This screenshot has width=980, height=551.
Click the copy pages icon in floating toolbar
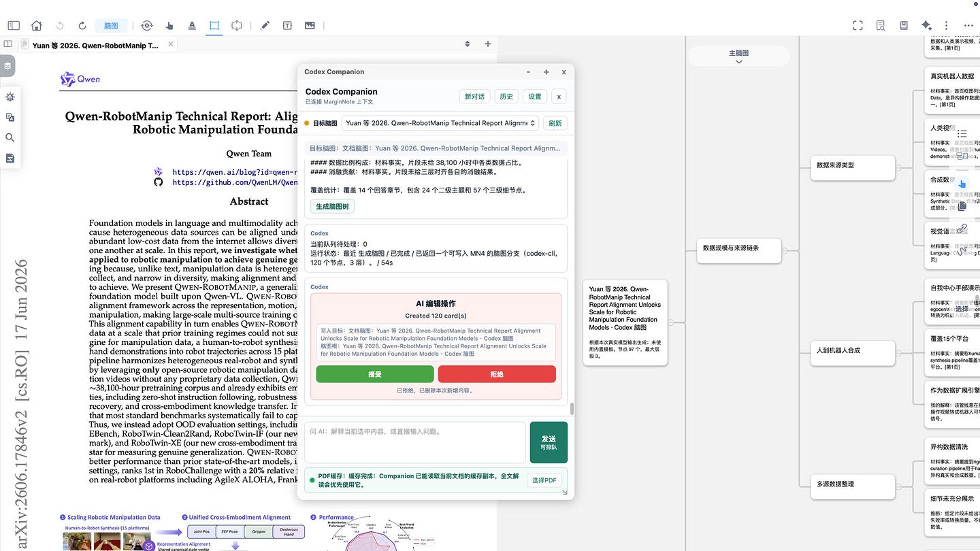tap(962, 205)
